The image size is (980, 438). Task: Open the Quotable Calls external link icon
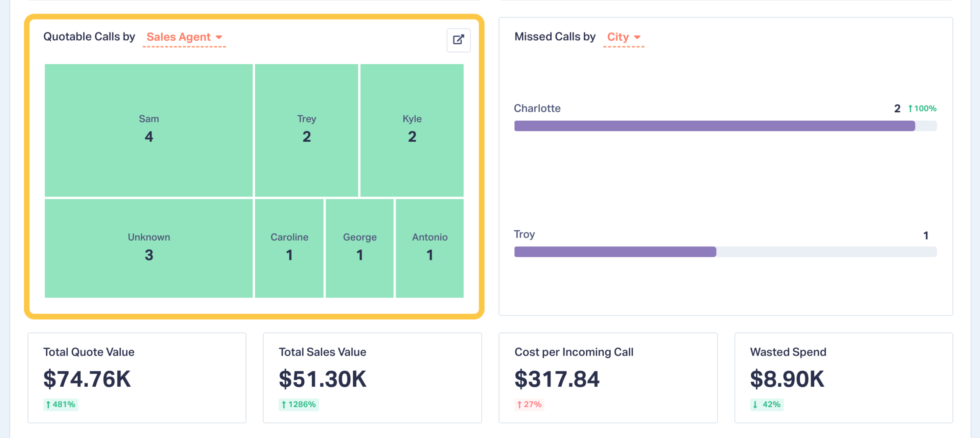tap(458, 40)
